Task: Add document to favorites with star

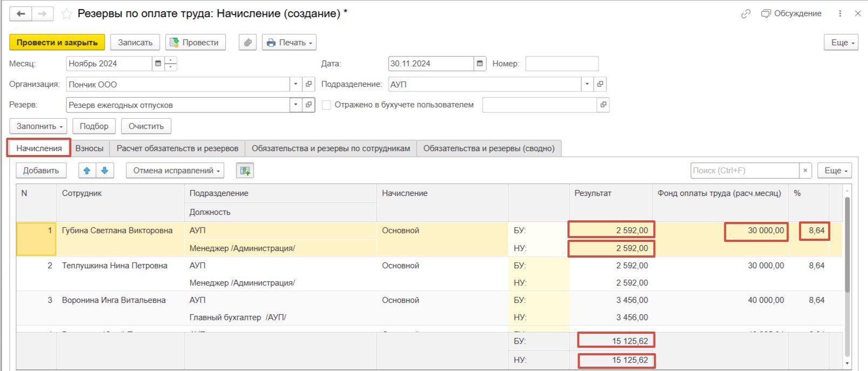Action: tap(66, 14)
